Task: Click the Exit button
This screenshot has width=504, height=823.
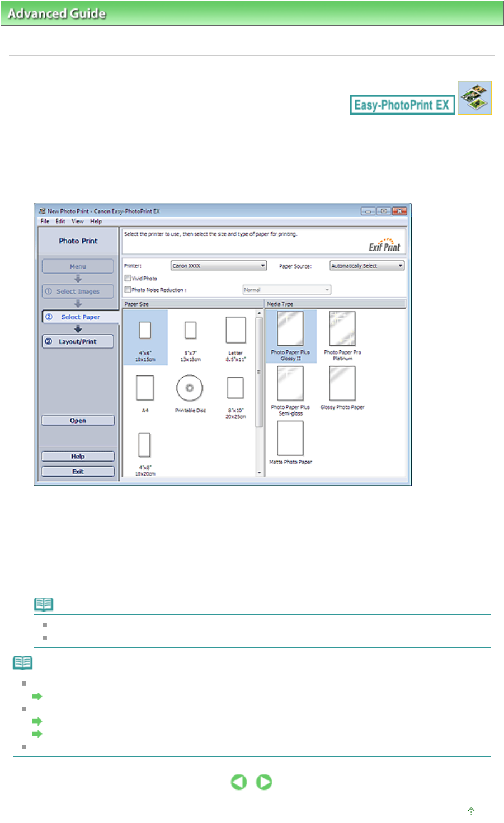Action: click(x=78, y=472)
